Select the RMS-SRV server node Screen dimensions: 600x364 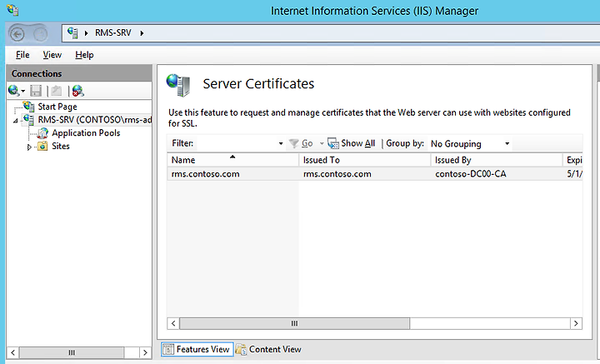[x=94, y=120]
